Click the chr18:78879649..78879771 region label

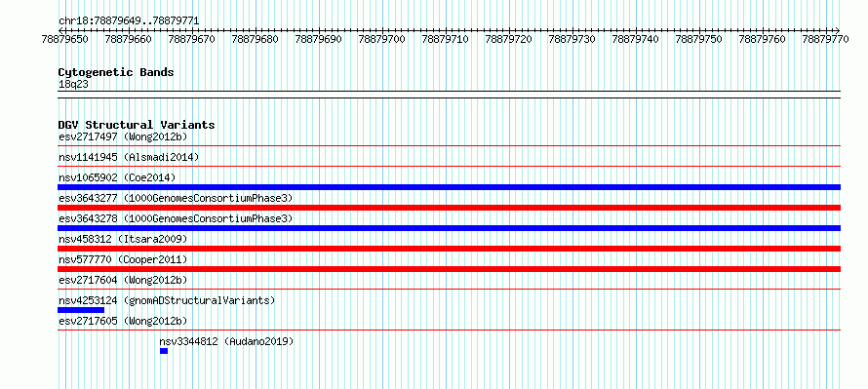pos(129,21)
